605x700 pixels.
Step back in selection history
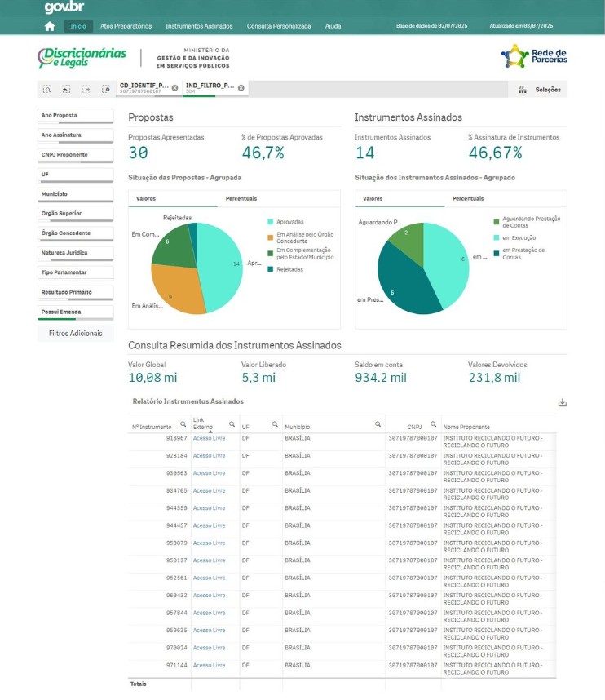click(66, 89)
